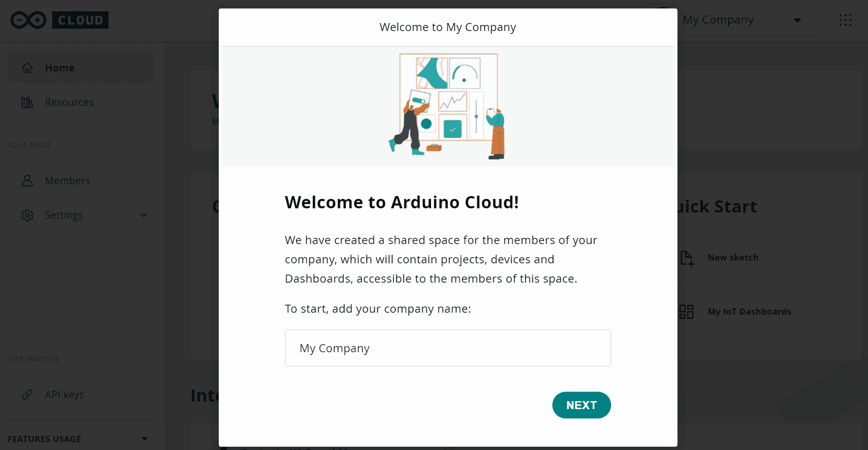Click the API keys link icon
The width and height of the screenshot is (868, 450).
27,395
